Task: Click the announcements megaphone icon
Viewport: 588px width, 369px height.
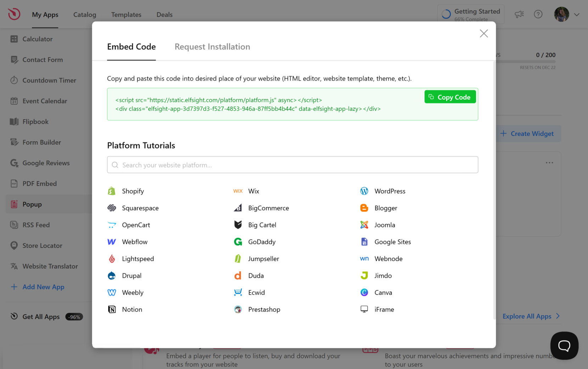Action: pyautogui.click(x=519, y=14)
